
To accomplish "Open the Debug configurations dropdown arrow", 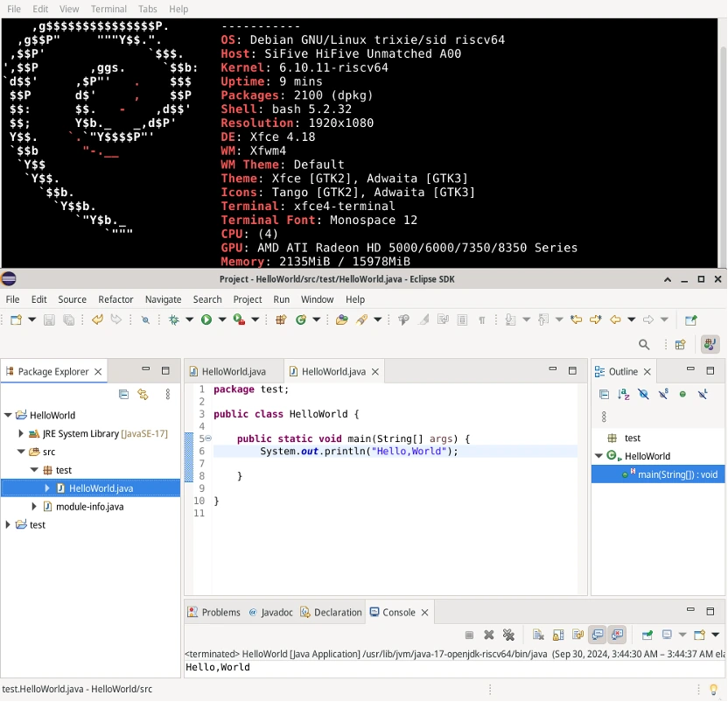I will point(189,319).
